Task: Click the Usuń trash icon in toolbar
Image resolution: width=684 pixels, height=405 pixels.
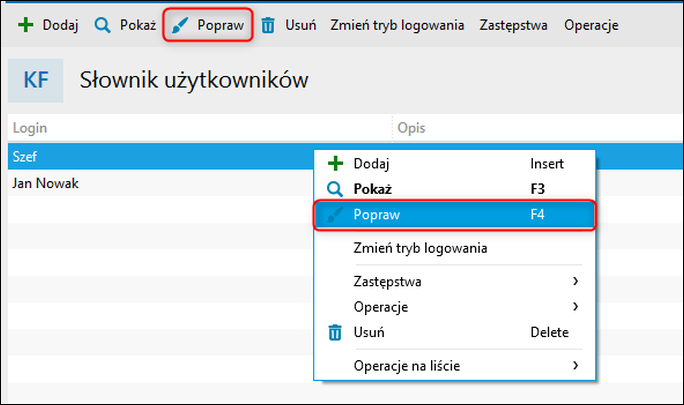Action: point(268,25)
